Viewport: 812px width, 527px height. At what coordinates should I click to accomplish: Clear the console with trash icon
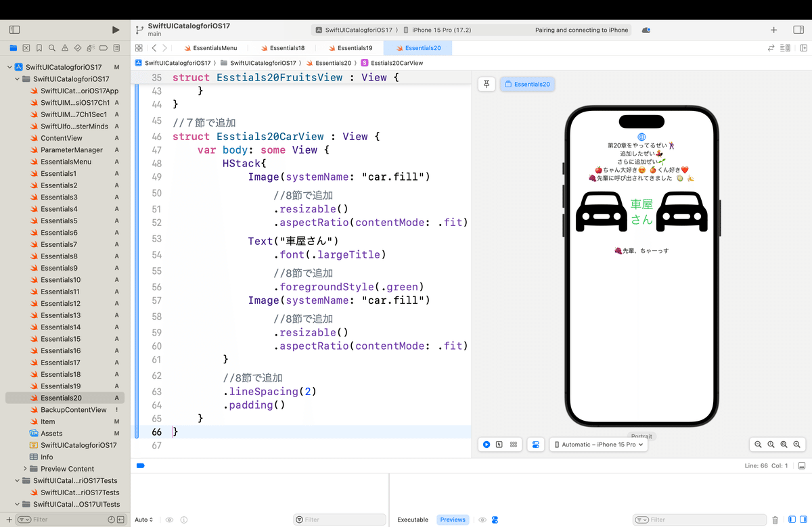click(x=775, y=520)
